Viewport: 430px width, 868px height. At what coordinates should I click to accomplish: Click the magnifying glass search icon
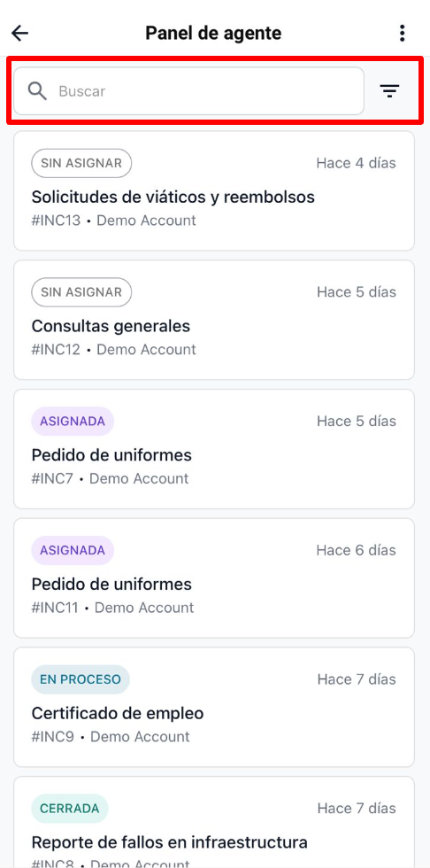click(37, 90)
